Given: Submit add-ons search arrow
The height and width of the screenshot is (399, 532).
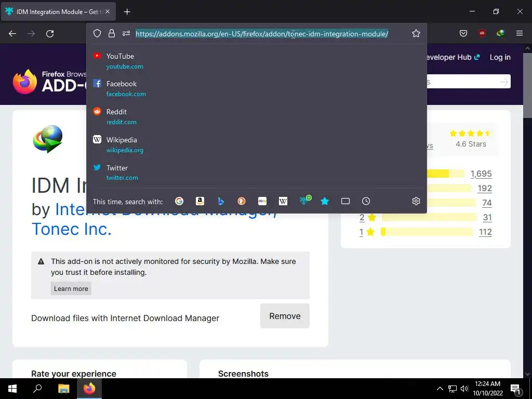Looking at the screenshot, I should [x=504, y=82].
